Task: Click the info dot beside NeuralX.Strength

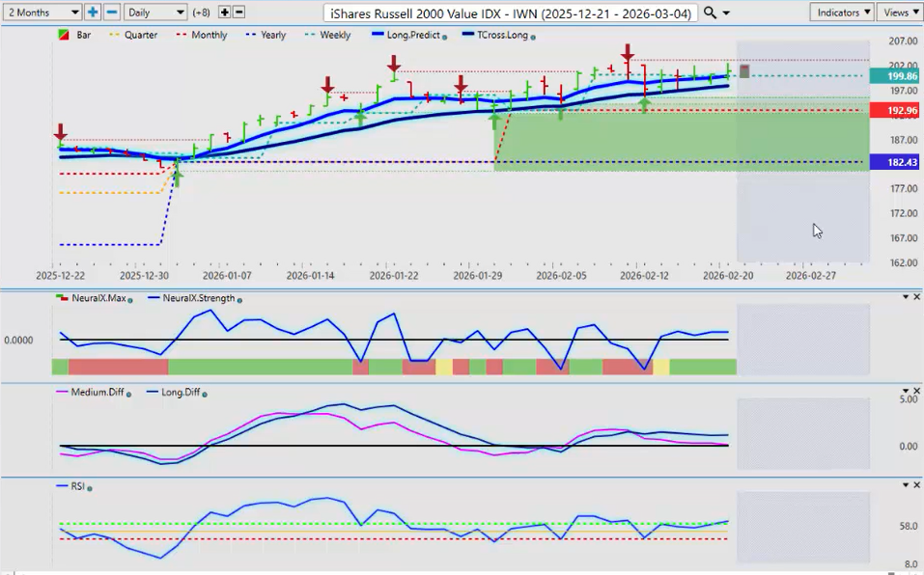Action: (x=238, y=299)
